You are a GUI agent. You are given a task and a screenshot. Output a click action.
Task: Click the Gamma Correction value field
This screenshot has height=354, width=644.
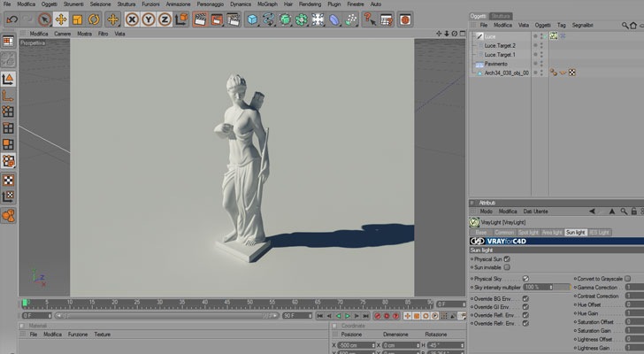click(634, 287)
